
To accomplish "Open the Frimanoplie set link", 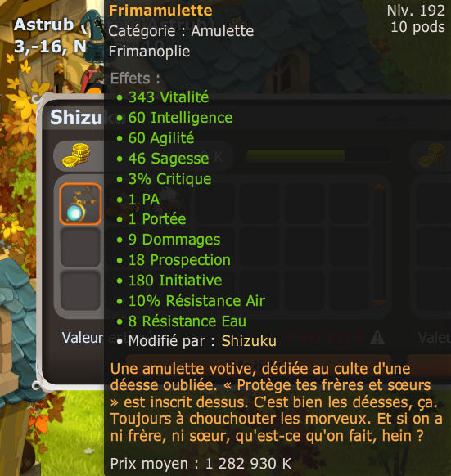I will pos(149,51).
